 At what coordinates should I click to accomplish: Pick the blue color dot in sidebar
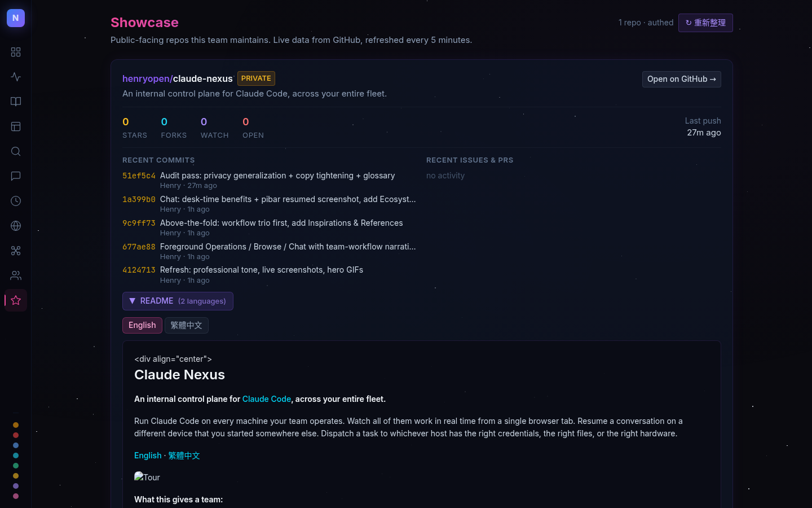tap(16, 445)
